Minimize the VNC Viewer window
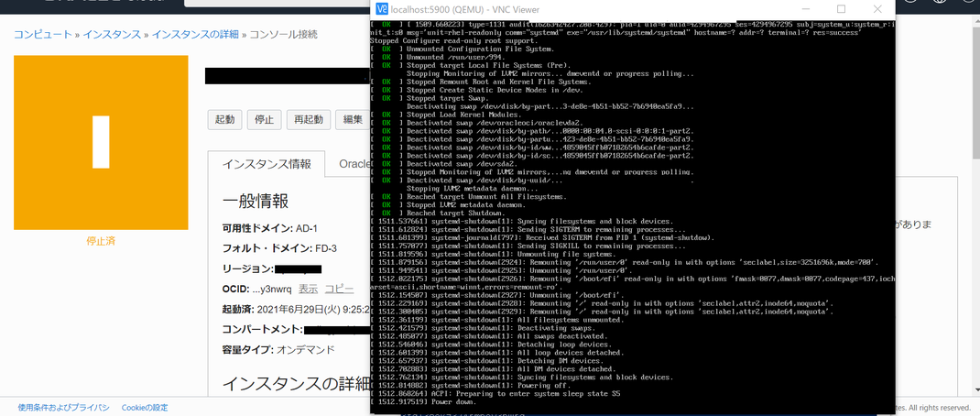The image size is (980, 416). (x=805, y=9)
